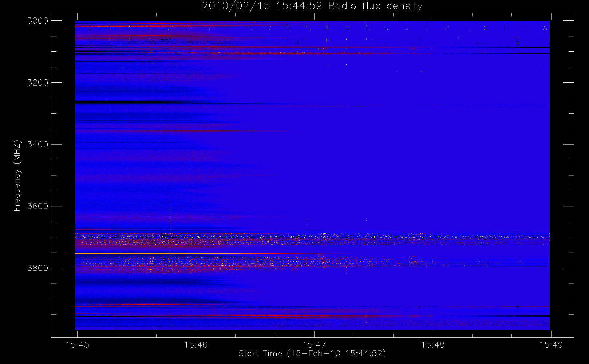Click the 15:46 time tick label
589x364 pixels.
click(x=196, y=345)
